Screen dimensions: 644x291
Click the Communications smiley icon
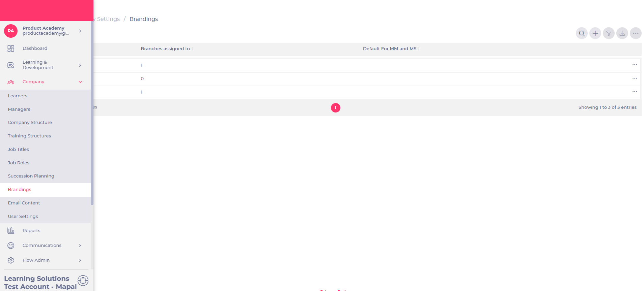tap(11, 246)
